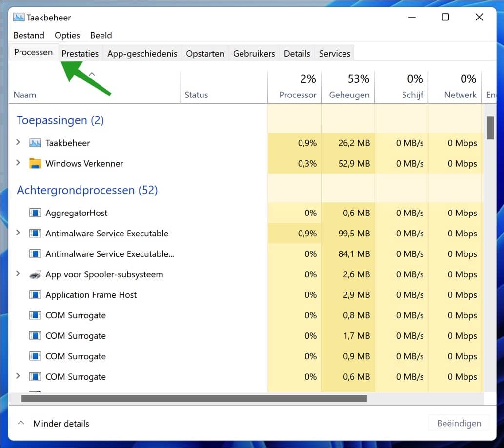Click the Status column header
This screenshot has height=448, width=504.
click(197, 95)
